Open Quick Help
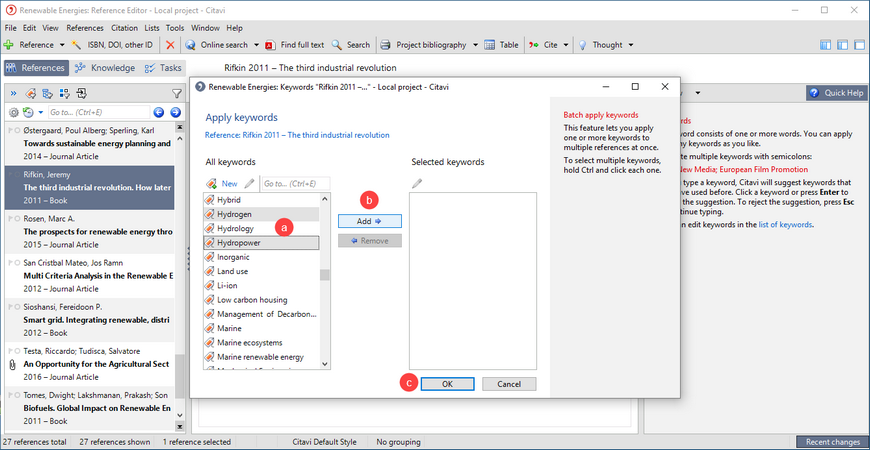This screenshot has height=450, width=870. (x=836, y=93)
